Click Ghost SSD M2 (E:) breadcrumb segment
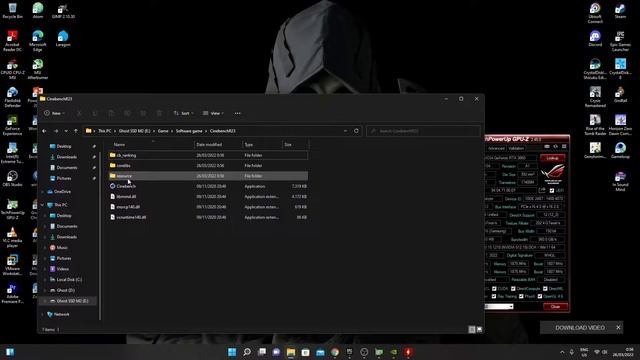 coord(134,131)
